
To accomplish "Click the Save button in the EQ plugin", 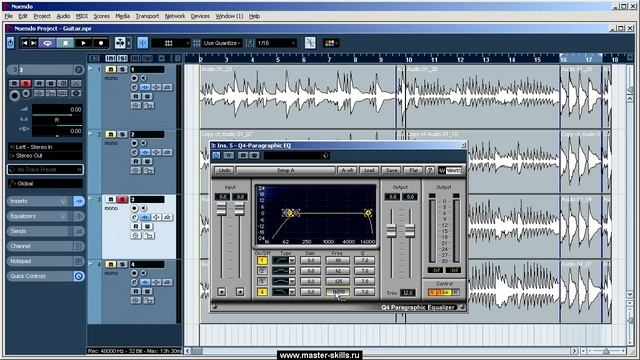I will pyautogui.click(x=391, y=170).
